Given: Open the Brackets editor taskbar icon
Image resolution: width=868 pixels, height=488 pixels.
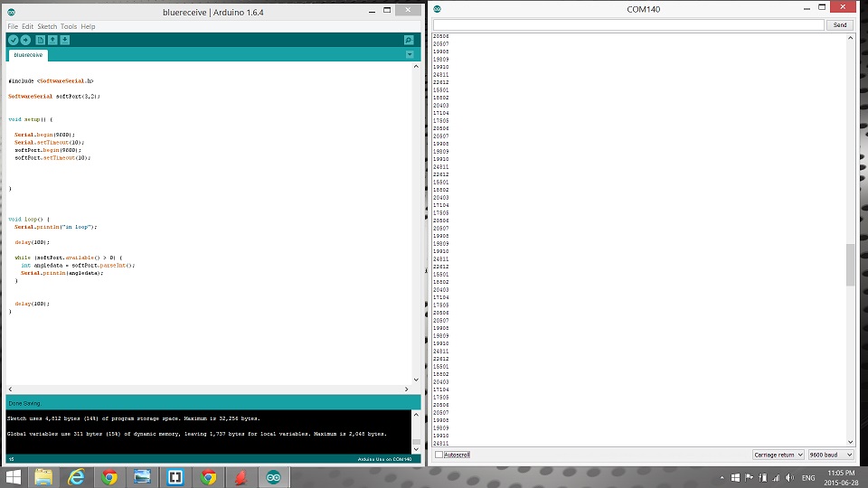Looking at the screenshot, I should [x=175, y=477].
